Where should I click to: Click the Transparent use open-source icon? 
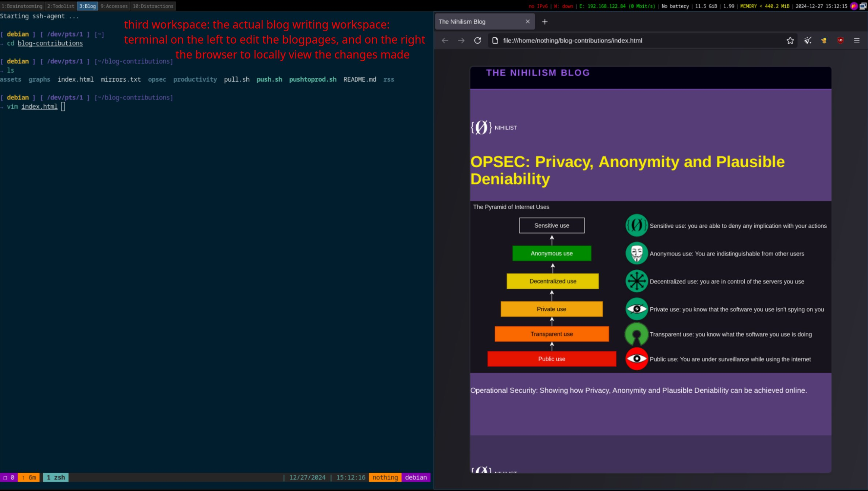[636, 334]
